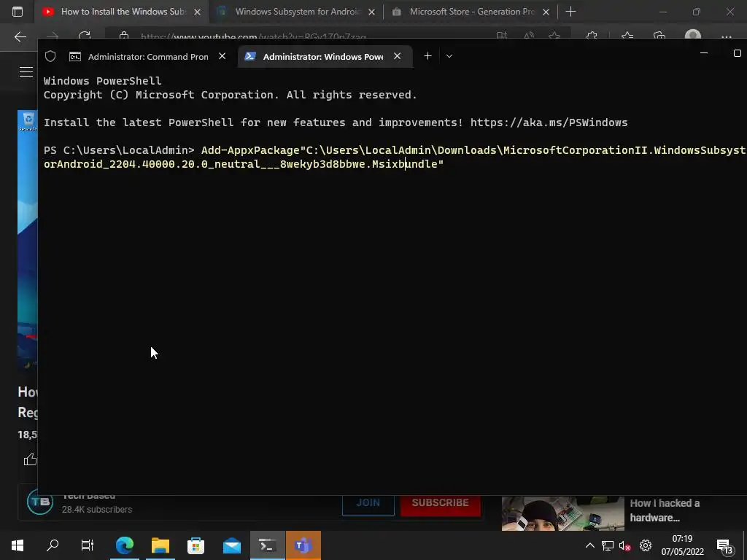Close the Windows PowerShell terminal tab
Screen dimensions: 747x560
pos(398,56)
